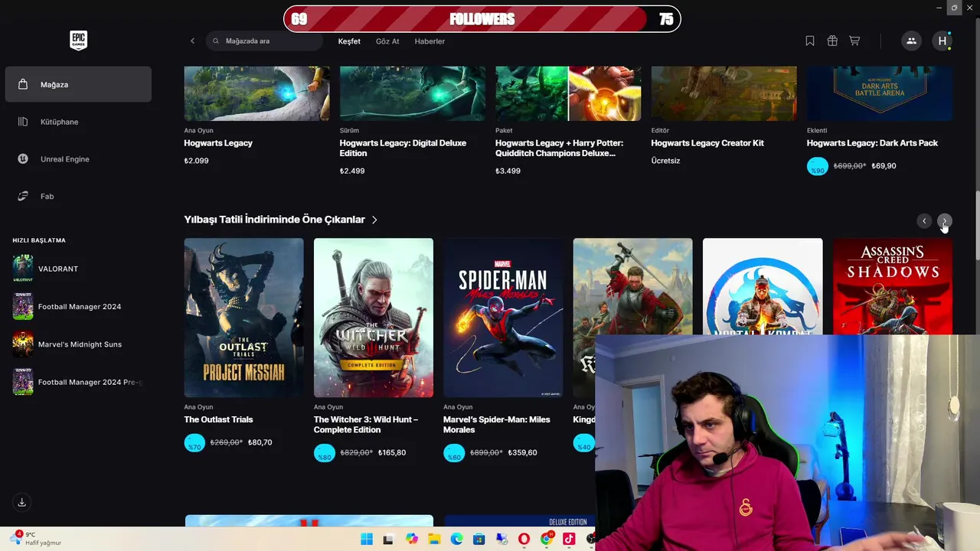Click the search magnifier icon
Screen dimensions: 980x551
216,41
